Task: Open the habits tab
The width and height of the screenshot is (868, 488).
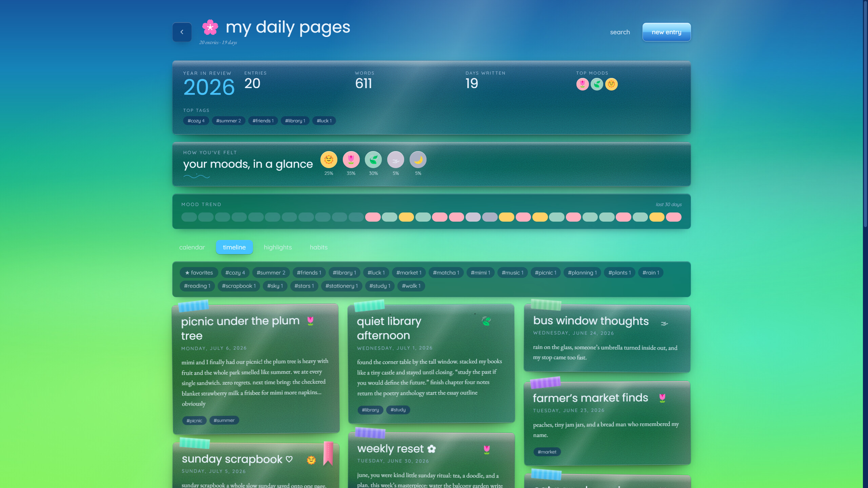Action: pyautogui.click(x=318, y=247)
